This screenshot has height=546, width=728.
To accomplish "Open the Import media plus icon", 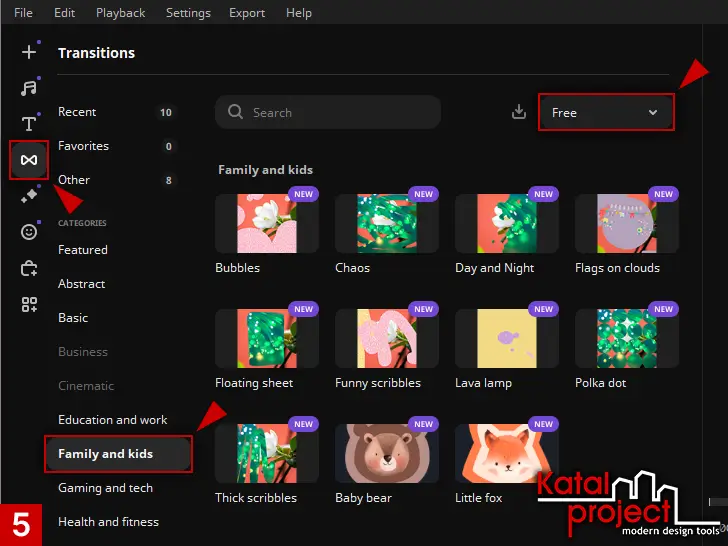I will (x=29, y=52).
